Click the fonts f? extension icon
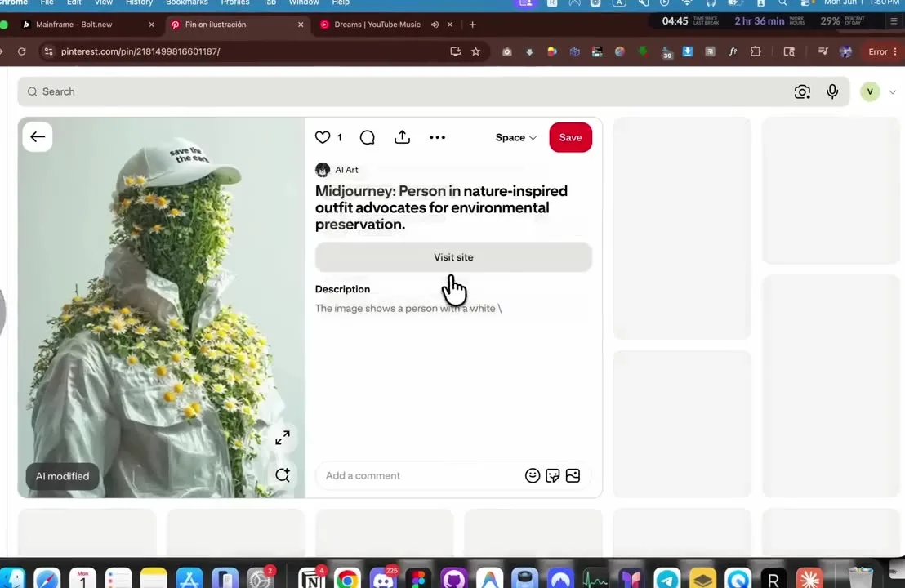905x588 pixels. (x=733, y=51)
